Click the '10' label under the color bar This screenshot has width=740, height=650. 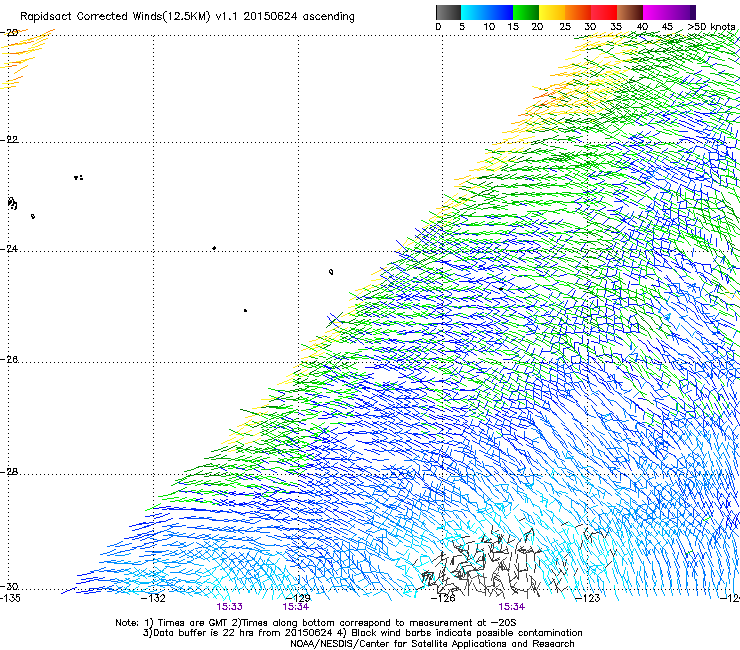coord(489,27)
